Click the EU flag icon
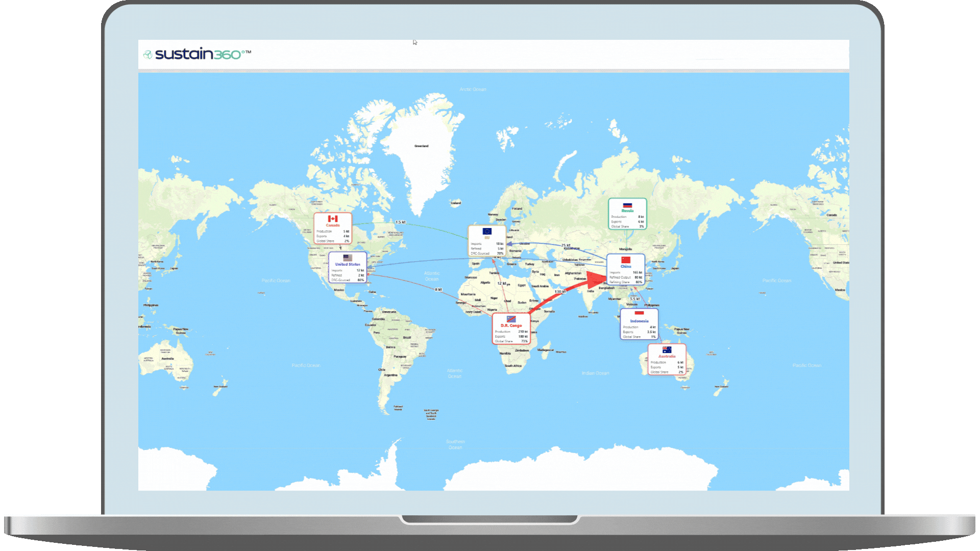Image resolution: width=980 pixels, height=551 pixels. pos(487,231)
